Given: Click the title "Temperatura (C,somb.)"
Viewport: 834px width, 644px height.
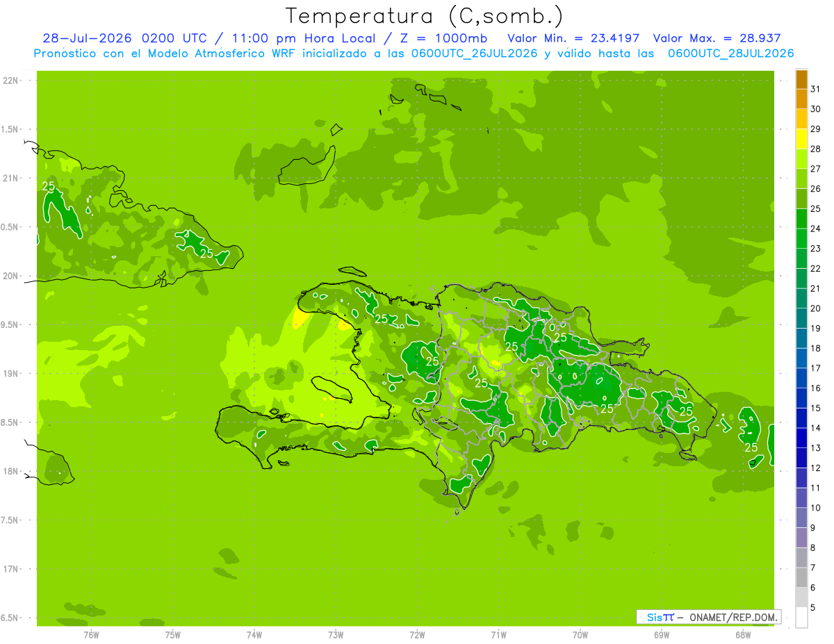Looking at the screenshot, I should (x=425, y=16).
